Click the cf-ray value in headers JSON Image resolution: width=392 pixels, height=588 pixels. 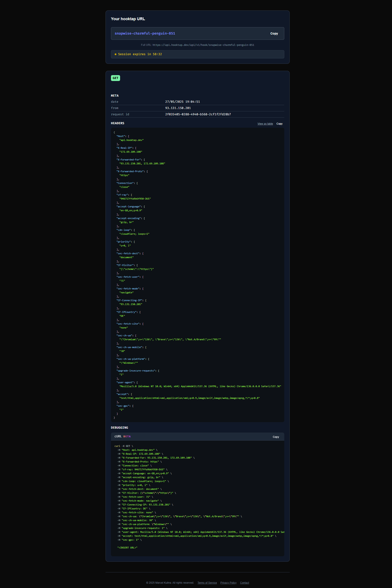tap(135, 199)
